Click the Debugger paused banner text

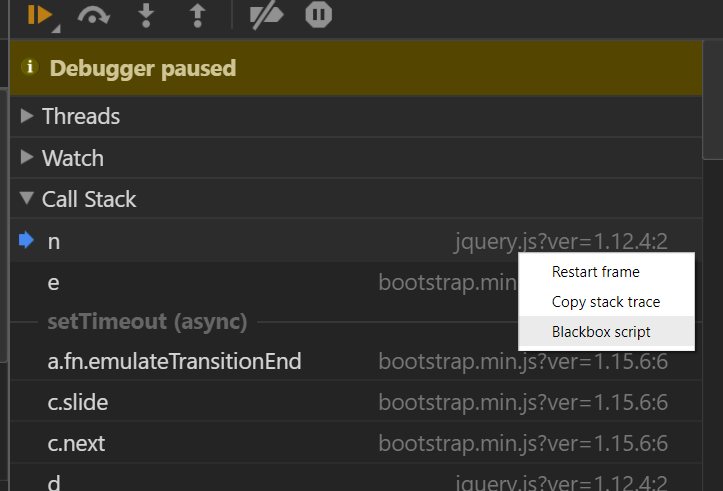tap(143, 68)
